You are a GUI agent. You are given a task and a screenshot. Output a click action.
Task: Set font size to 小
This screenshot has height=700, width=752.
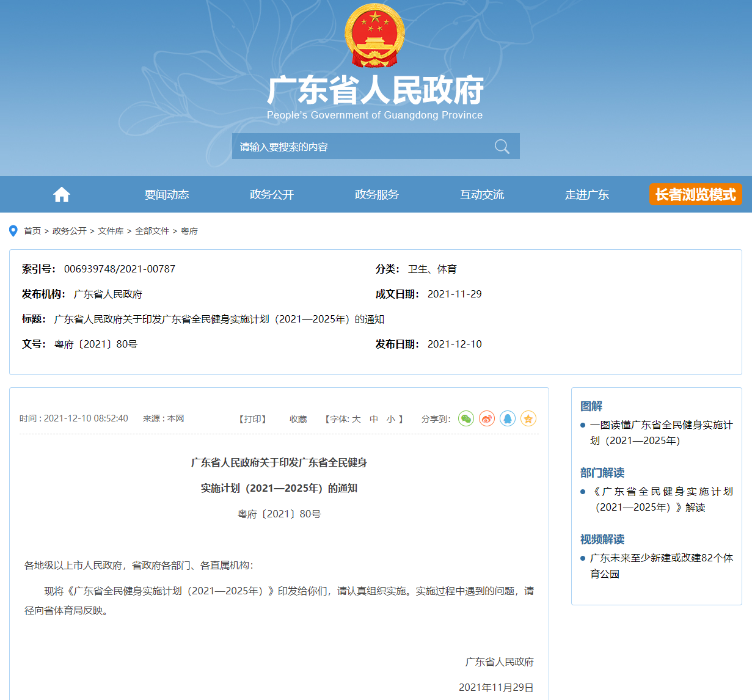click(391, 419)
